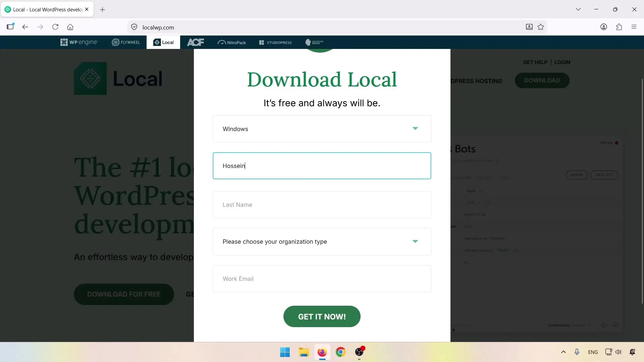Open the recorder app in taskbar
Viewport: 644px width, 362px height.
(x=359, y=352)
